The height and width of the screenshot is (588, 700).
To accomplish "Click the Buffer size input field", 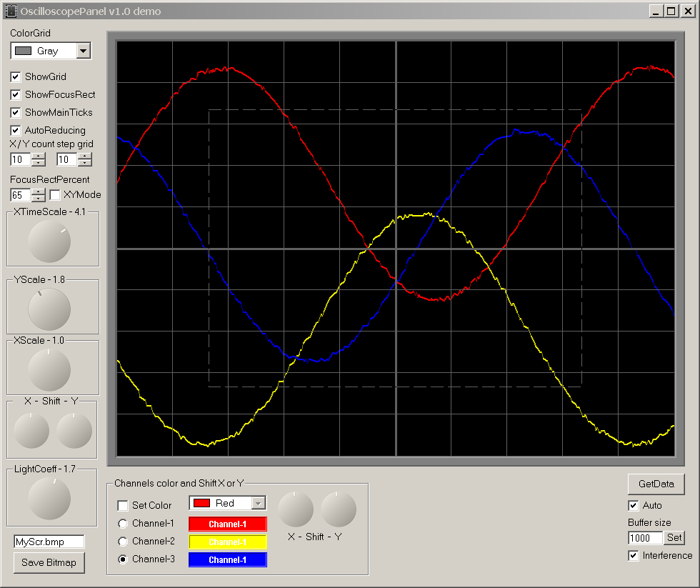I will click(645, 538).
